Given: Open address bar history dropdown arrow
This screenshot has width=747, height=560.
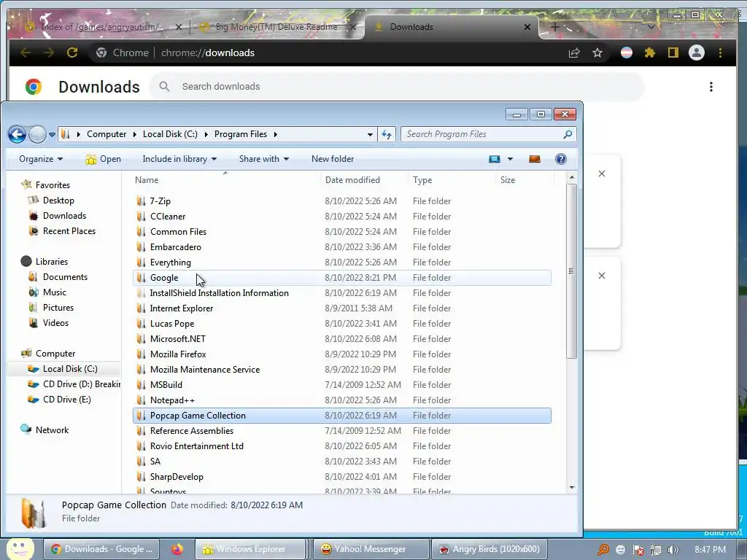Looking at the screenshot, I should click(x=370, y=135).
